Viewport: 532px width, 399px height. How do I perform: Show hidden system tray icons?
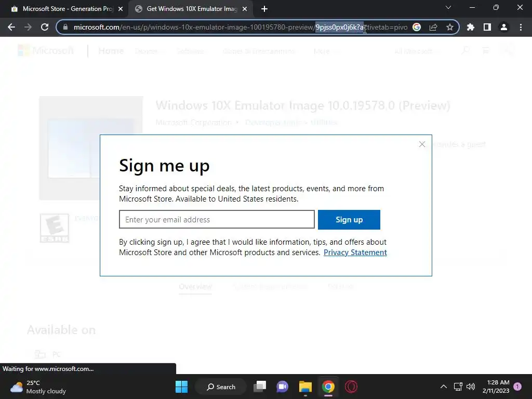click(x=444, y=387)
